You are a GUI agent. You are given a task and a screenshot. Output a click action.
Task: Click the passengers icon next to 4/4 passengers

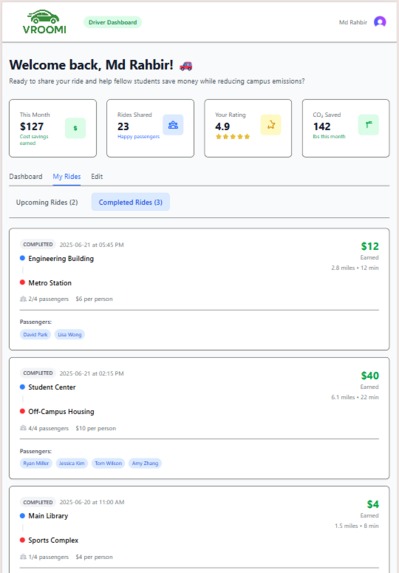(x=23, y=428)
